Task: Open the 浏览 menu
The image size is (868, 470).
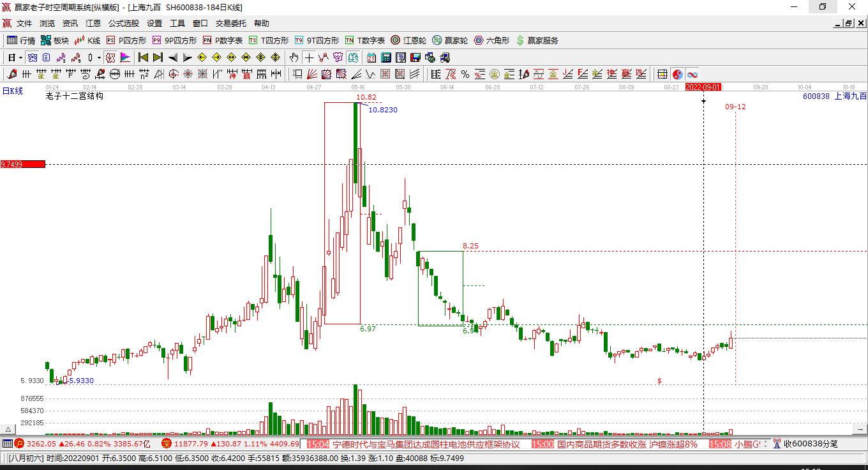Action: (47, 24)
